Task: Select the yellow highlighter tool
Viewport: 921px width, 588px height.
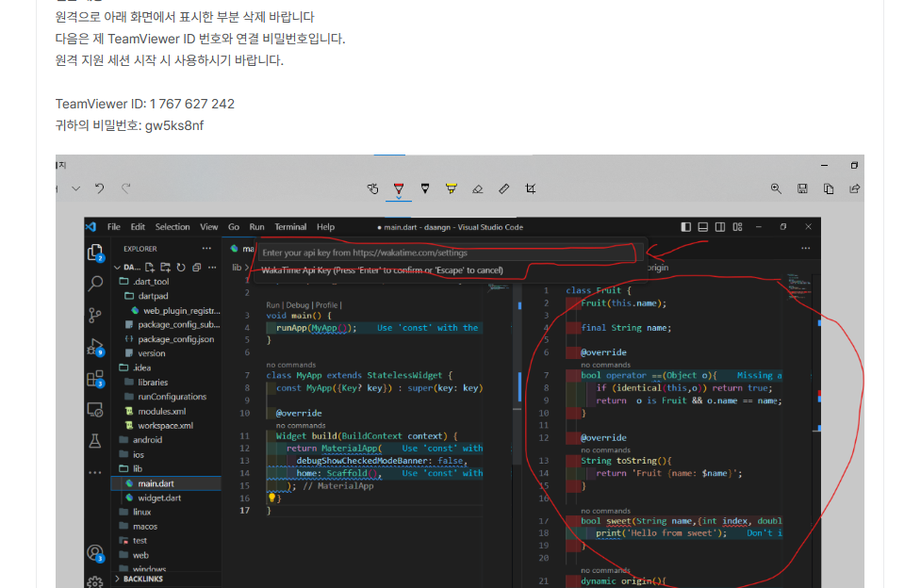Action: [452, 188]
